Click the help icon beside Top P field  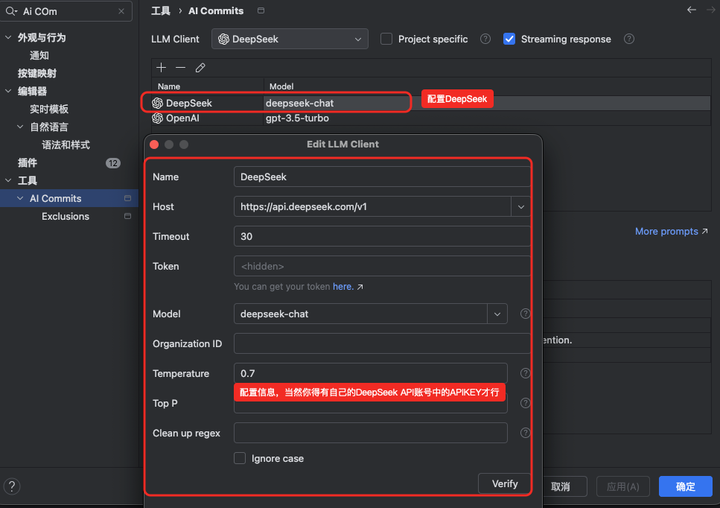coord(525,403)
